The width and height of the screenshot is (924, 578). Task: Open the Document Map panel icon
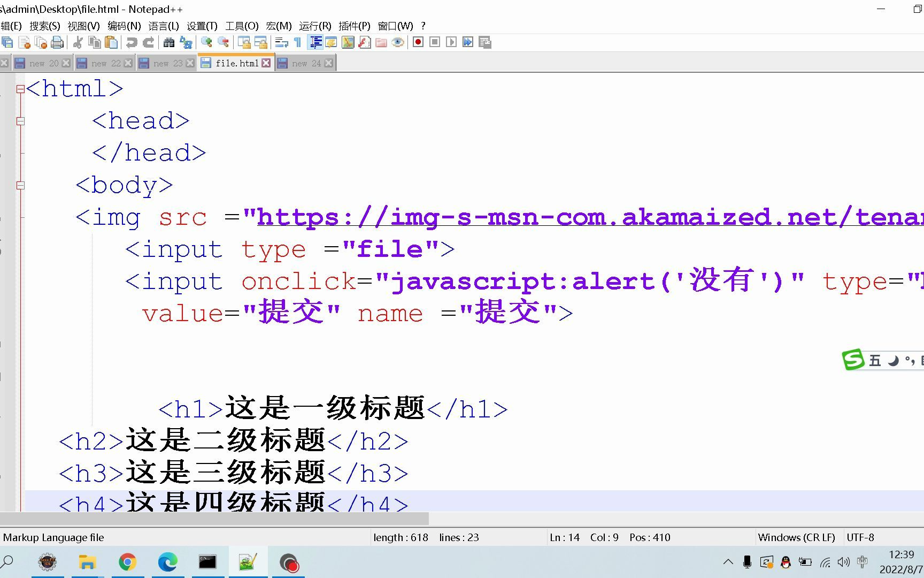[x=348, y=42]
